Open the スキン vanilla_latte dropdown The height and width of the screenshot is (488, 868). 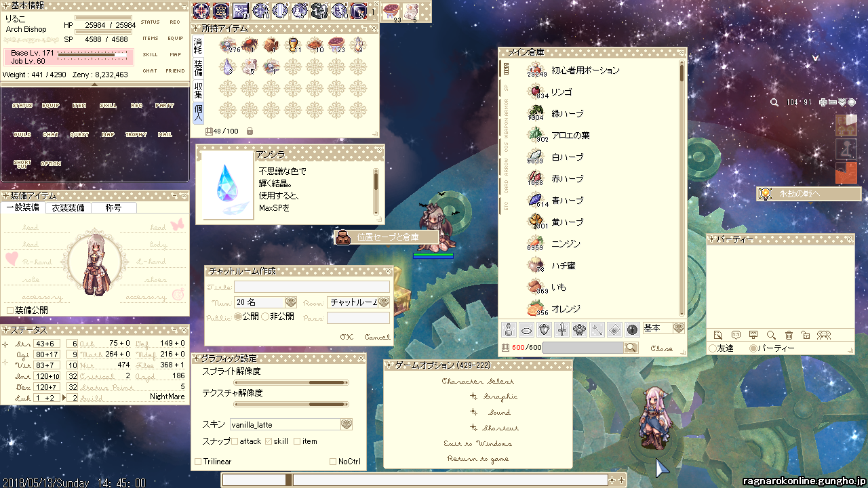pyautogui.click(x=347, y=424)
